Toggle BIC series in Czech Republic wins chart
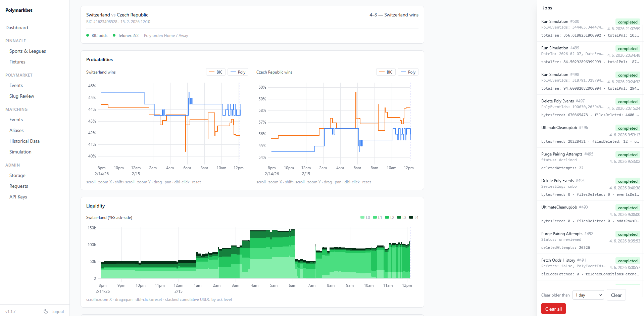Screen dimensions: 644x316 click(x=386, y=72)
